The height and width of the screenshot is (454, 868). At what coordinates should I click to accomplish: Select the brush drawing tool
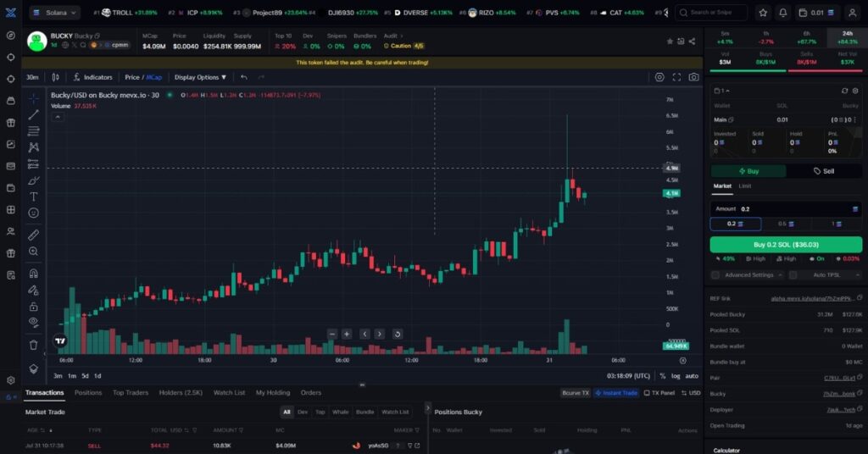pyautogui.click(x=34, y=180)
